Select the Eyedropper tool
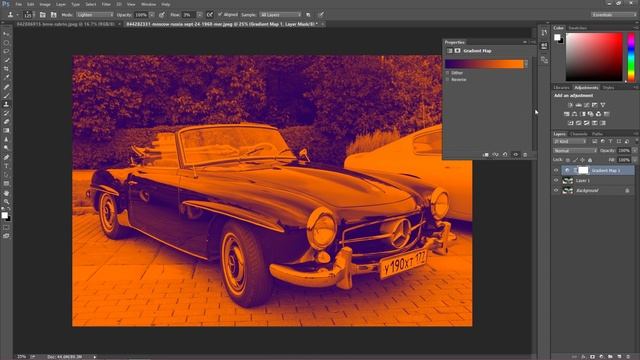The height and width of the screenshot is (360, 640). [x=6, y=78]
